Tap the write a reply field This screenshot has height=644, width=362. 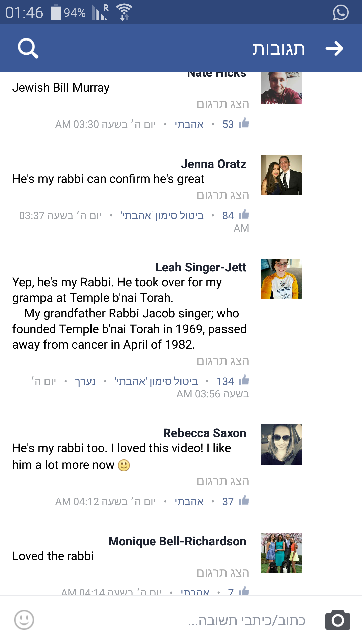246,620
